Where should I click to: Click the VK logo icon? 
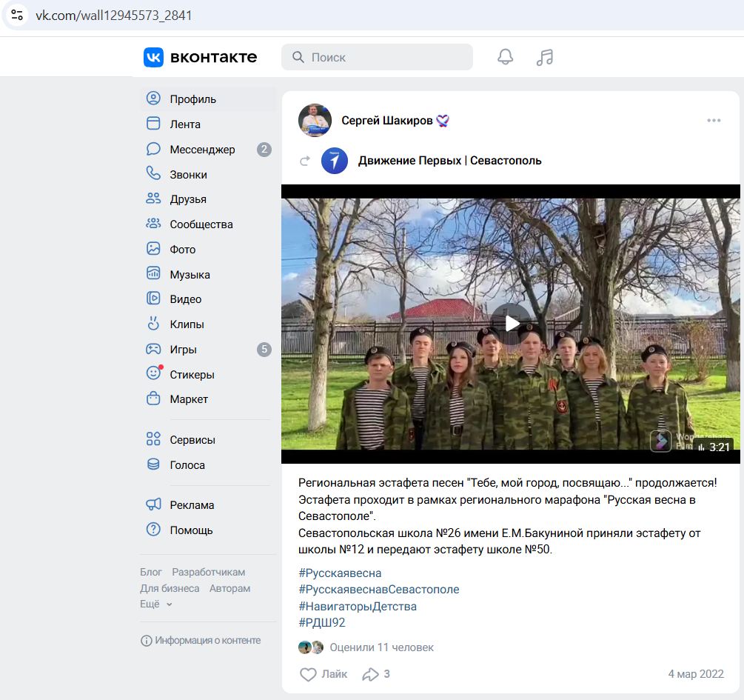point(153,58)
